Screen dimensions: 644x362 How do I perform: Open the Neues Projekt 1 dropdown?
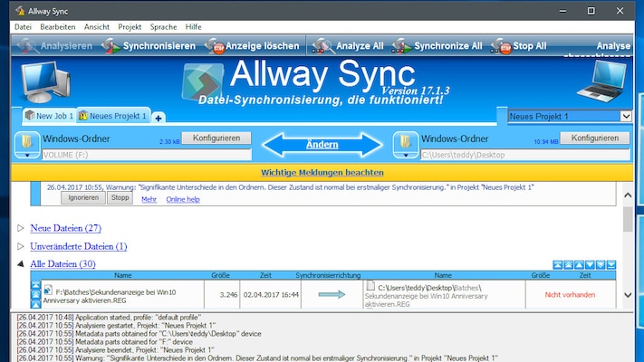pyautogui.click(x=625, y=117)
